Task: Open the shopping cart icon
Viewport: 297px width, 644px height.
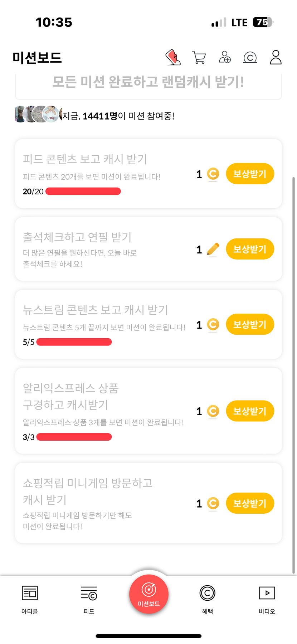Action: click(199, 57)
